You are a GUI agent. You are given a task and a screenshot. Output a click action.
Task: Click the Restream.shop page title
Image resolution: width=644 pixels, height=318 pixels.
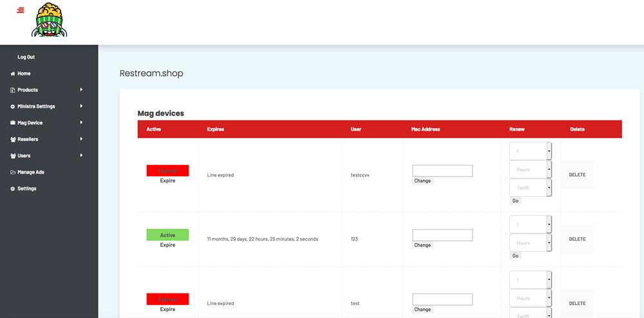151,73
